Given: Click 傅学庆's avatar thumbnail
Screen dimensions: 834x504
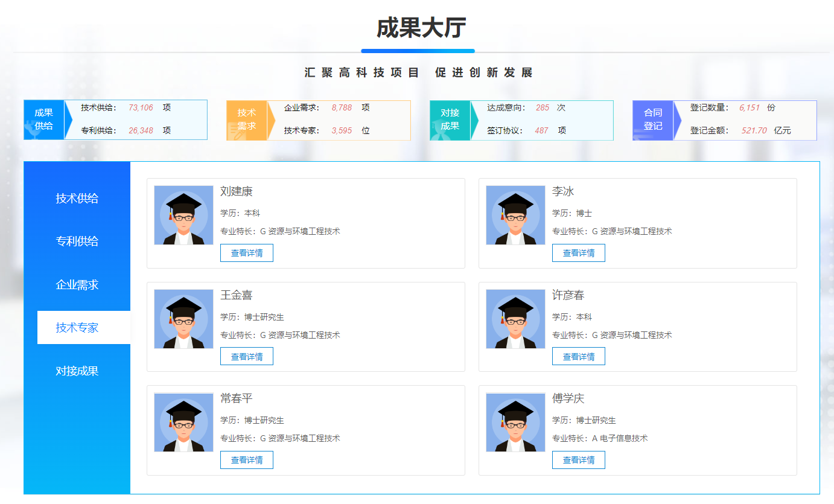Looking at the screenshot, I should (x=516, y=423).
